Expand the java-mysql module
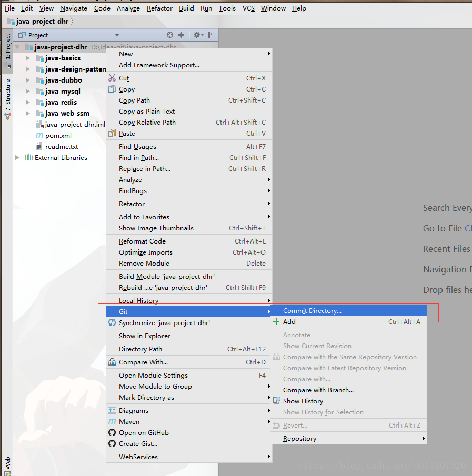This screenshot has height=476, width=472. (x=28, y=91)
